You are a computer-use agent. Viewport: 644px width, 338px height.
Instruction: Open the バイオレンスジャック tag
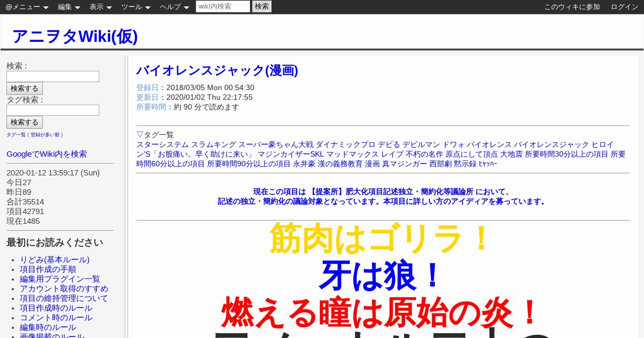pyautogui.click(x=552, y=144)
